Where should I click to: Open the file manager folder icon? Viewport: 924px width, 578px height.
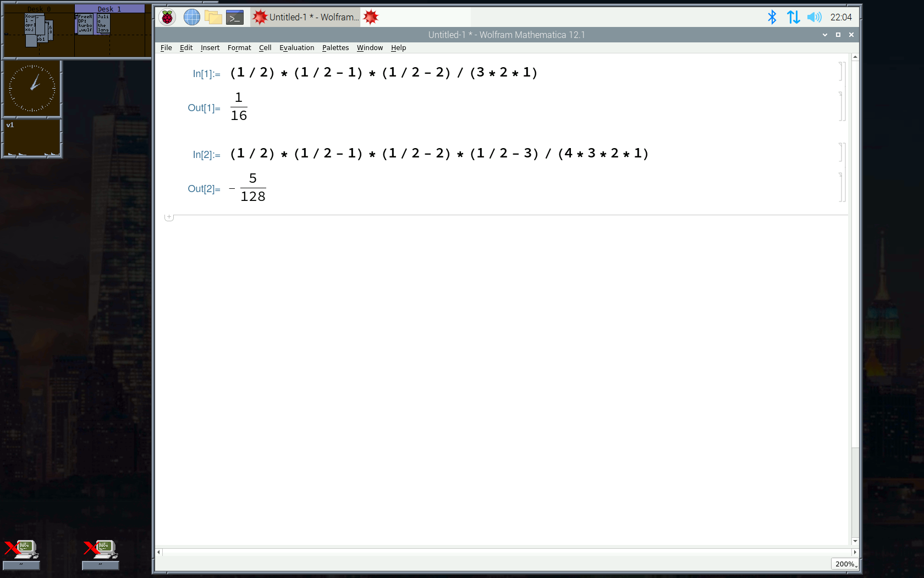(213, 17)
